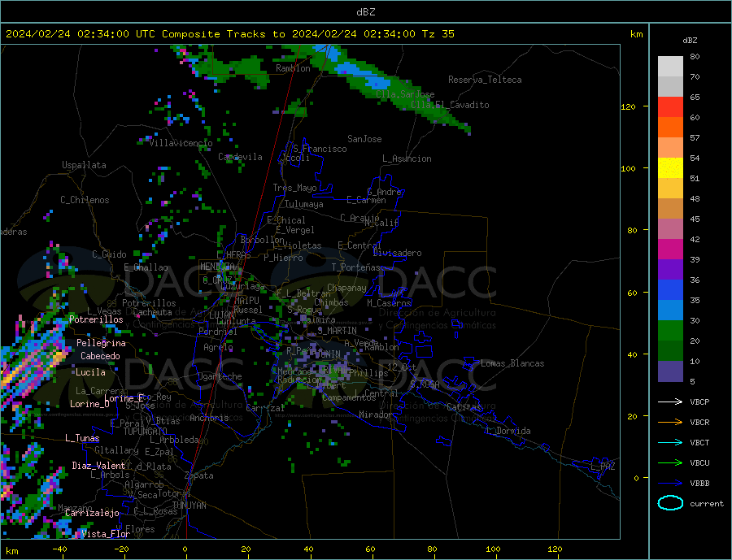Click the blue VBBB arrow legend icon
Image resolution: width=732 pixels, height=560 pixels.
[670, 484]
